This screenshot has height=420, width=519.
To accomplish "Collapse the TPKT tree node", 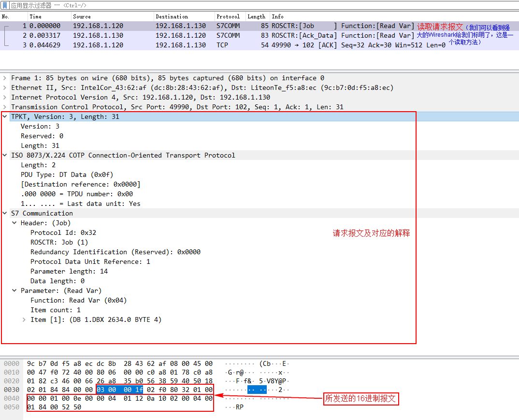I will [x=5, y=116].
